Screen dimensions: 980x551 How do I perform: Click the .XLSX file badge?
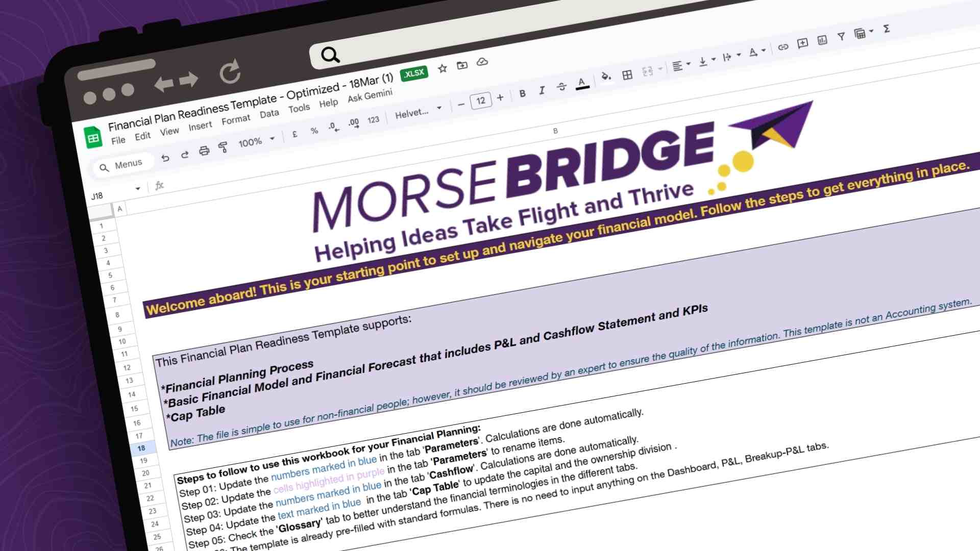(x=413, y=73)
